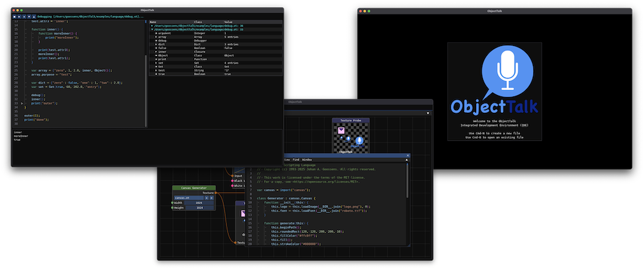The height and width of the screenshot is (269, 644).
Task: Click the Class column header in variables table
Action: click(198, 22)
